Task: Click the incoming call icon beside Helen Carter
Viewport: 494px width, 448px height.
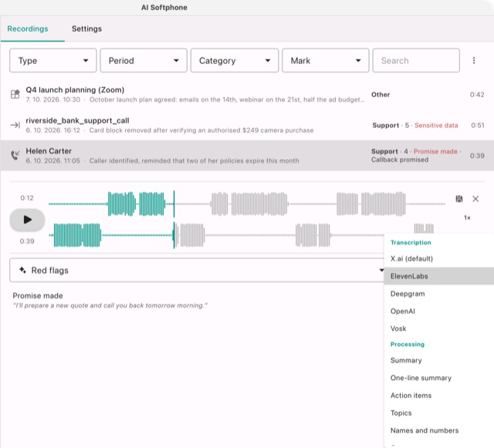Action: pos(15,155)
